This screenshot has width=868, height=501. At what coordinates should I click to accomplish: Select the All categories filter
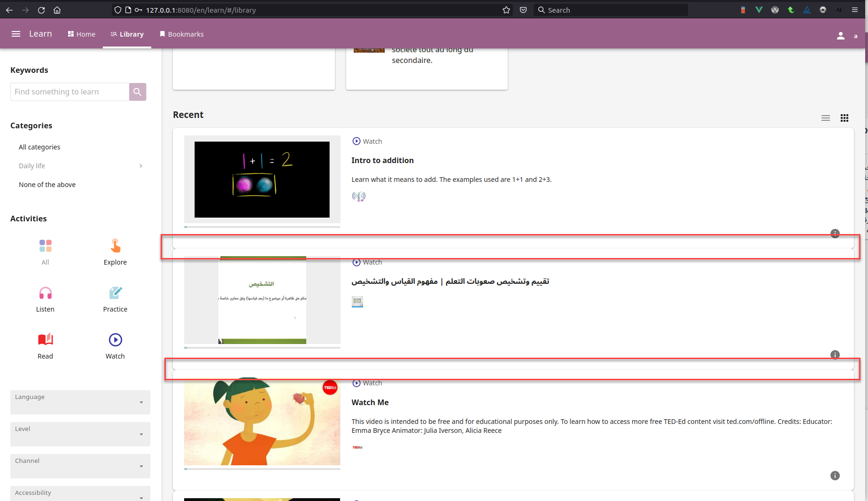(39, 147)
